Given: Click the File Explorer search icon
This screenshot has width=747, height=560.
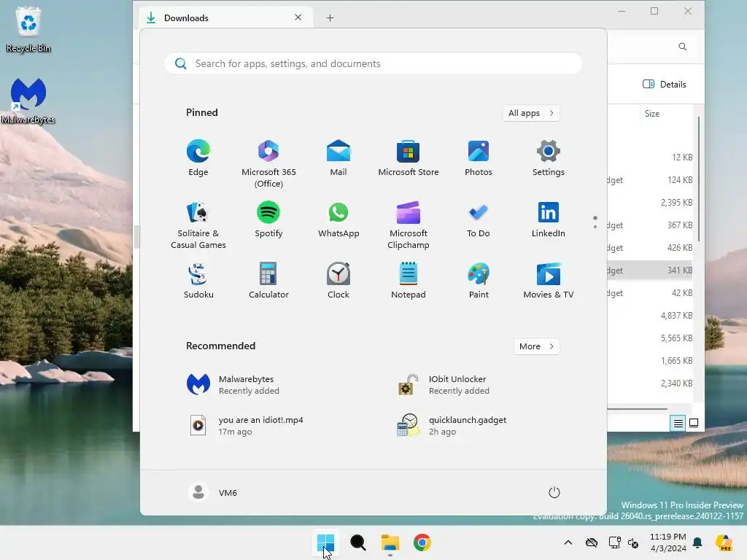Looking at the screenshot, I should click(683, 47).
